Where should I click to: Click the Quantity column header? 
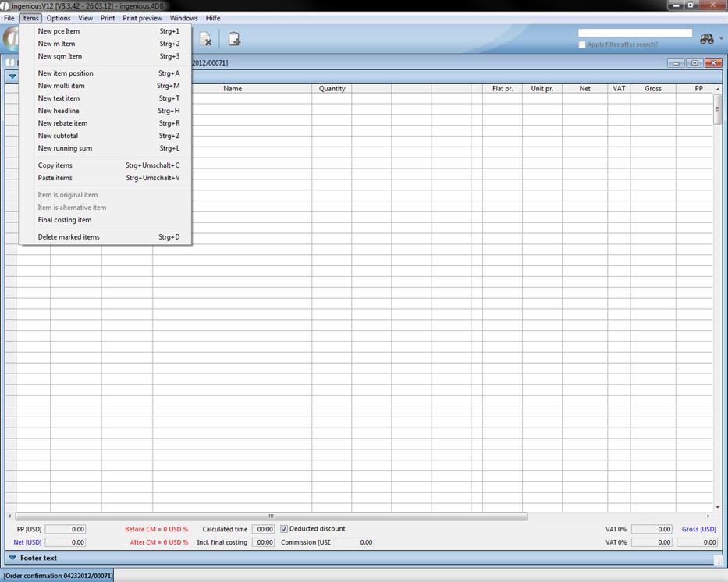tap(332, 89)
